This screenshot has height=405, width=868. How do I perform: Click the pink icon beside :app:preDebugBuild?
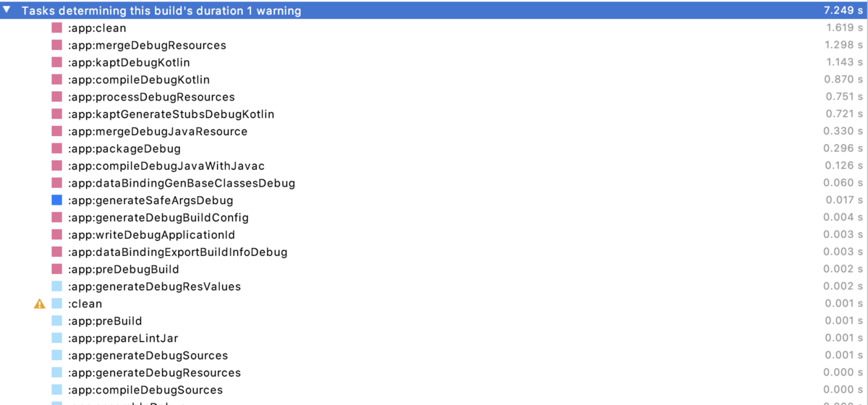[57, 269]
